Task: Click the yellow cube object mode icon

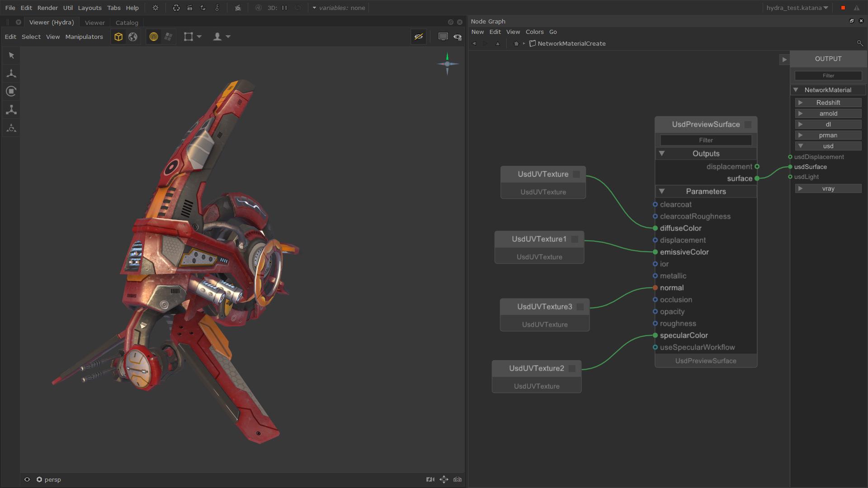Action: click(118, 37)
